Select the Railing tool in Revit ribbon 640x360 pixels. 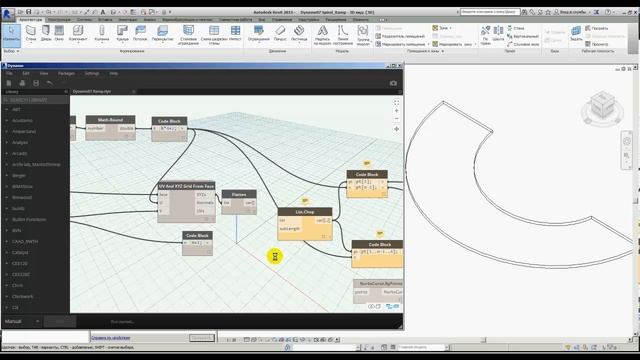pos(258,33)
